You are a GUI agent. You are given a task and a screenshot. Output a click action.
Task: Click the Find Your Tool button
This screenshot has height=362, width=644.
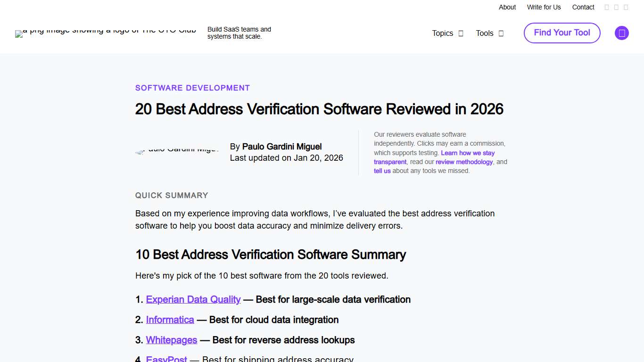click(561, 33)
